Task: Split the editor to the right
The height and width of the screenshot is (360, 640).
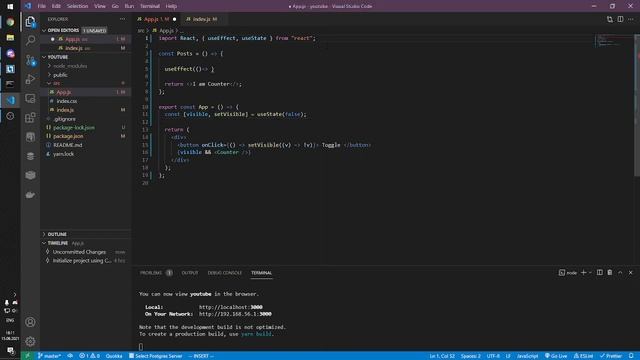Action: 620,19
